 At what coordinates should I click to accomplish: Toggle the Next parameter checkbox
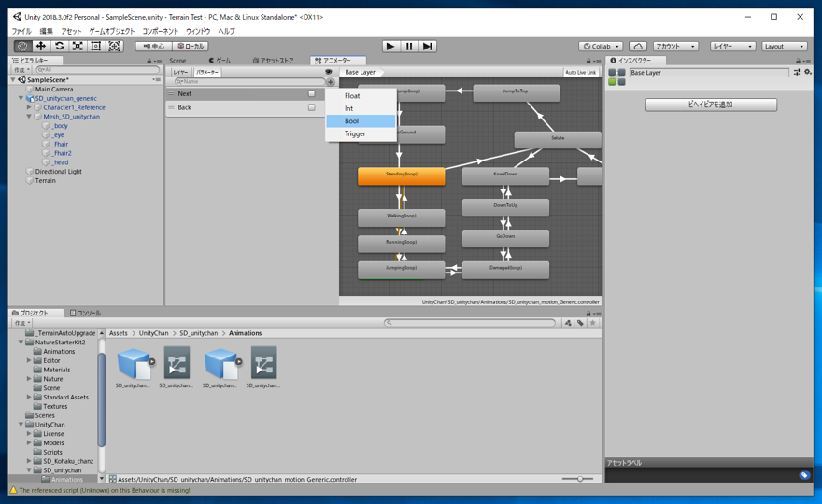coord(311,93)
